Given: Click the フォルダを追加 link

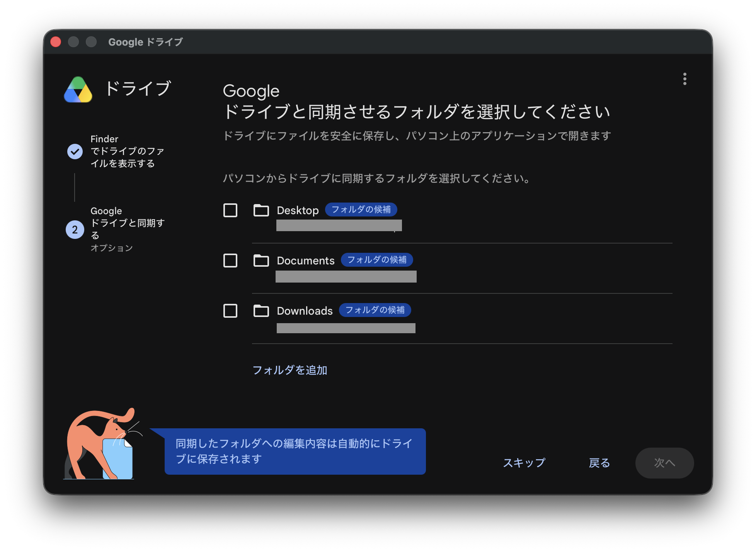Looking at the screenshot, I should (290, 370).
